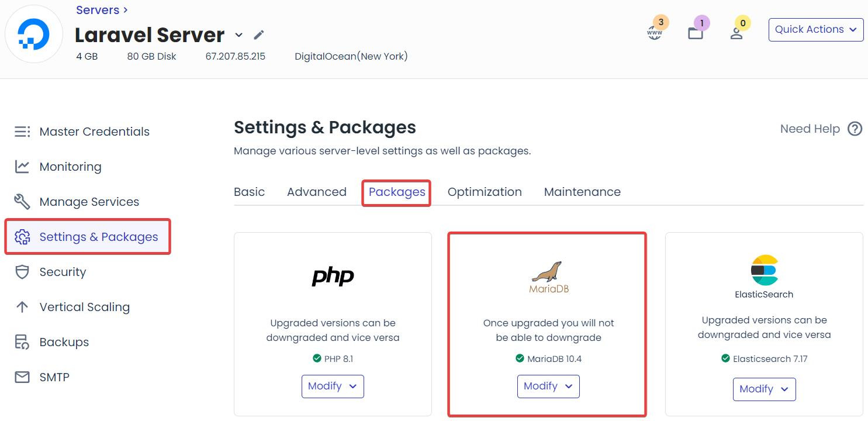Expand the server name dropdown chevron
868x421 pixels.
click(x=238, y=35)
